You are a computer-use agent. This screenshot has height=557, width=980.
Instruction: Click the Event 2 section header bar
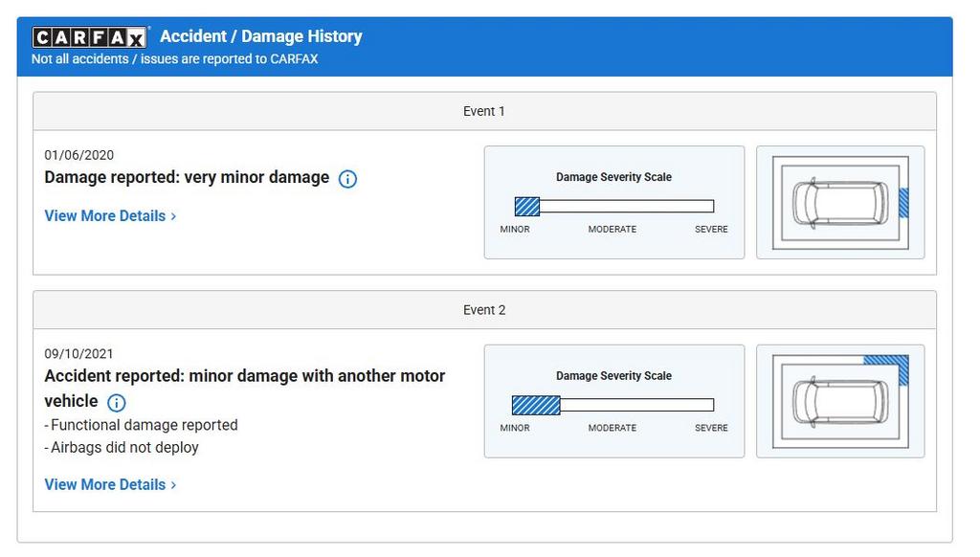pos(484,310)
